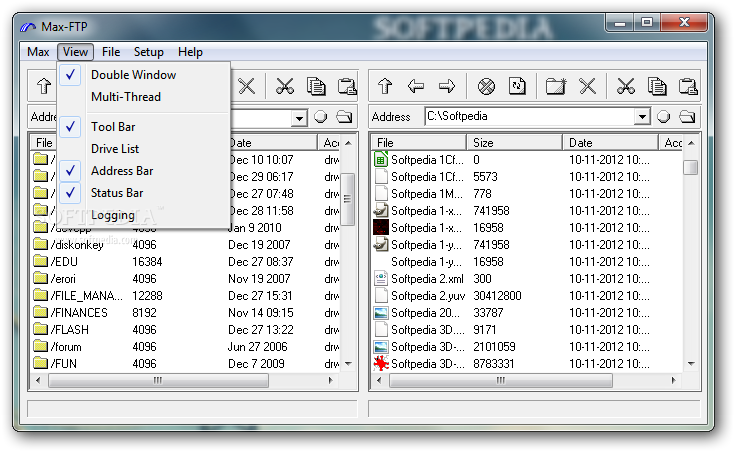The image size is (735, 452).
Task: Click the octagon go icon beside C:\Softpedia address
Action: (x=663, y=116)
